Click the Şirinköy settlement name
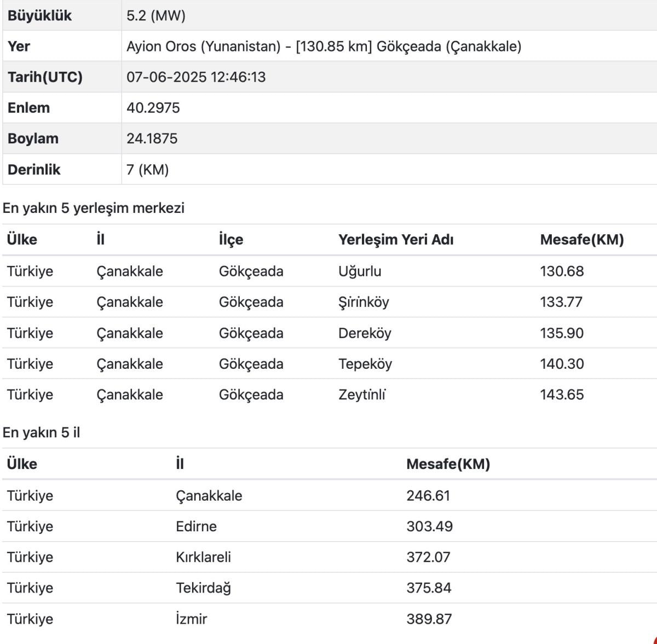 [364, 302]
